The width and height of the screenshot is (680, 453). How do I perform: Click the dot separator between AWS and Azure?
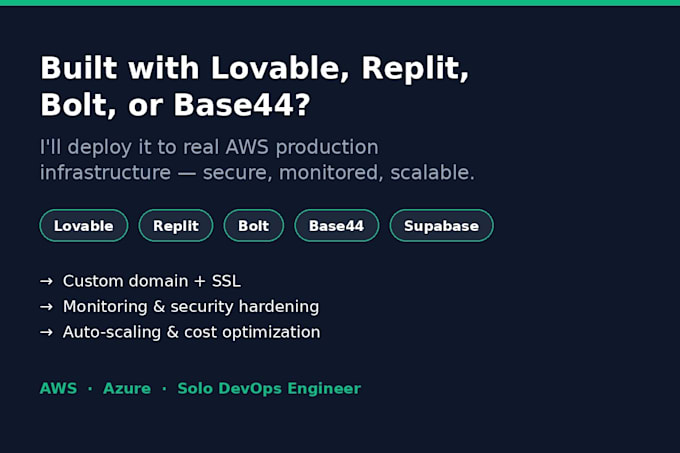[90, 389]
